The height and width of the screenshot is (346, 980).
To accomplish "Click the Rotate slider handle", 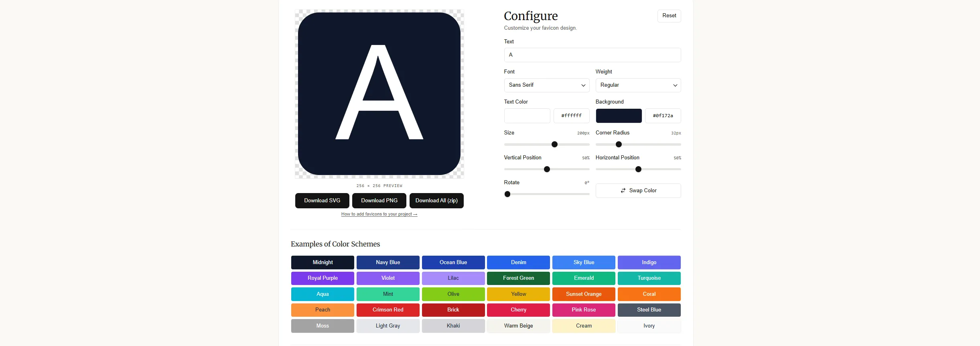I will [x=507, y=194].
